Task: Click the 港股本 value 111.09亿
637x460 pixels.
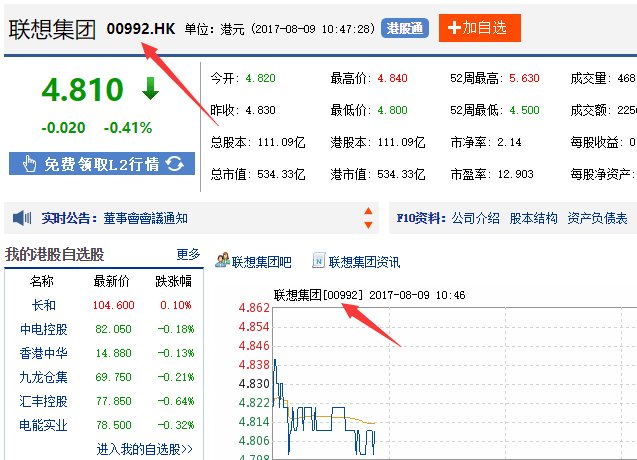Action: (x=401, y=142)
